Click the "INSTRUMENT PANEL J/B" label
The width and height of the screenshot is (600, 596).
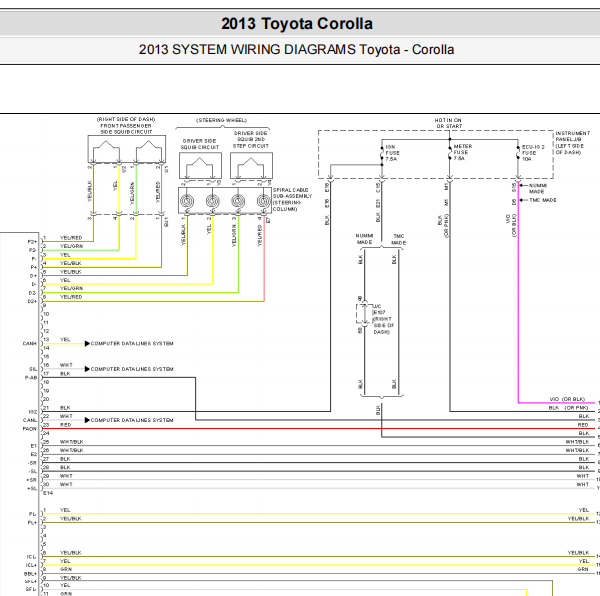tap(572, 136)
